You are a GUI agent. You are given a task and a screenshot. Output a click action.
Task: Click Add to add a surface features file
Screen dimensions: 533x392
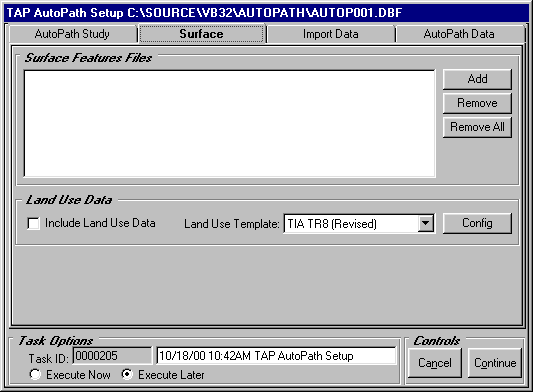point(477,79)
